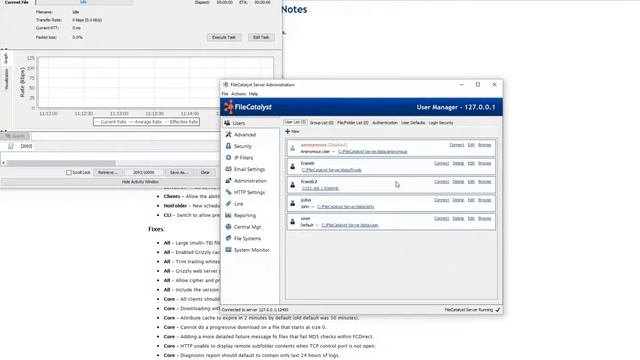Click Connect link for anonymous user
The height and width of the screenshot is (360, 640).
click(x=457, y=145)
